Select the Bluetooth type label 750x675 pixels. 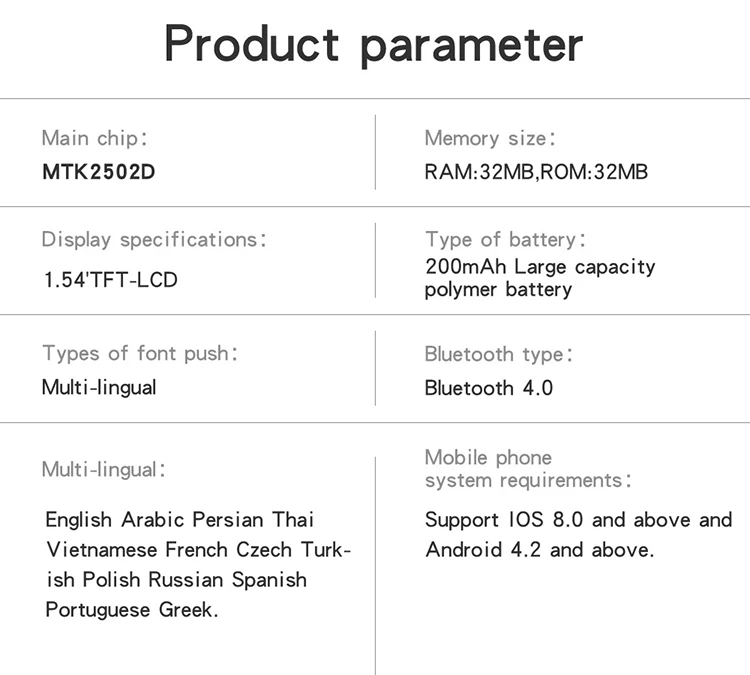[499, 354]
